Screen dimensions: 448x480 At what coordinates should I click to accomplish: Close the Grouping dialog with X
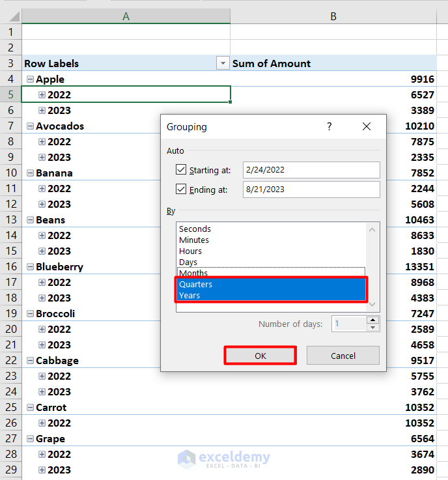tap(367, 126)
